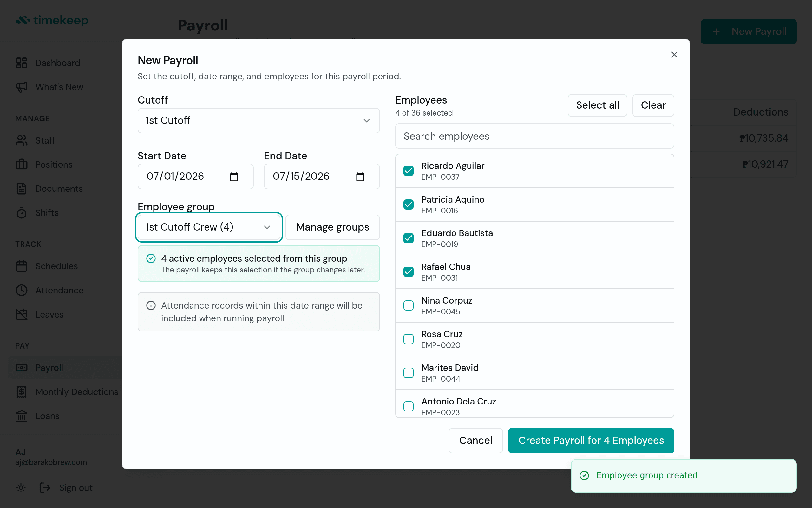Open the Employee group dropdown

pos(209,227)
